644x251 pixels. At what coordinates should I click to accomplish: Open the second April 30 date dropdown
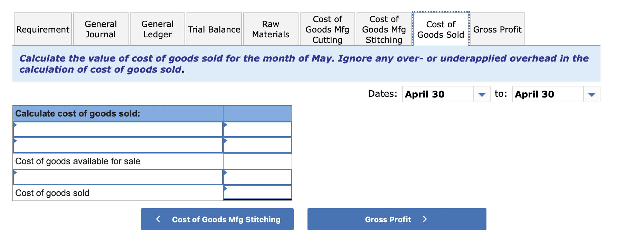[591, 94]
